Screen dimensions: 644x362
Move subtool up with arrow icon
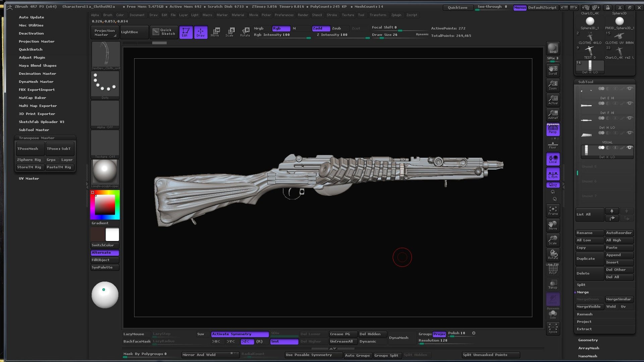[x=612, y=211]
